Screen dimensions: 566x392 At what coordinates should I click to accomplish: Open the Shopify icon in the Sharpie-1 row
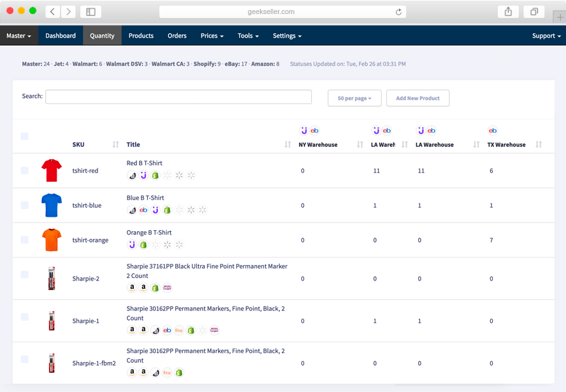coord(191,330)
